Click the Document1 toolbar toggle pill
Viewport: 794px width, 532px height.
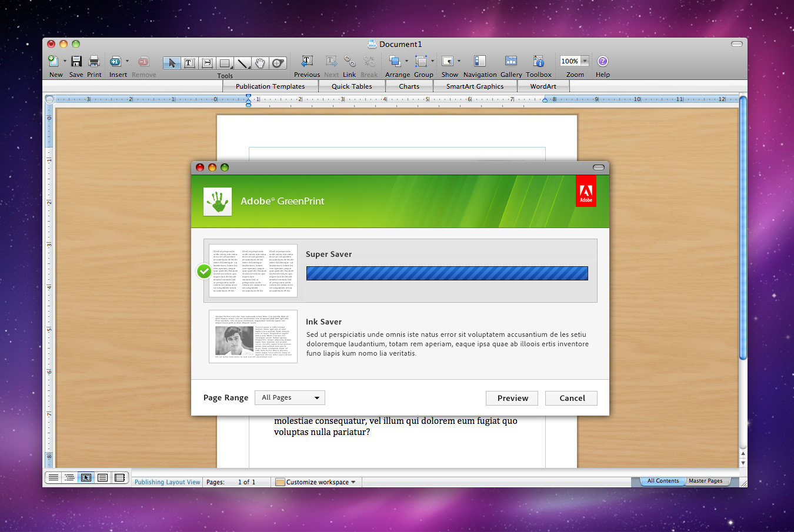(736, 44)
